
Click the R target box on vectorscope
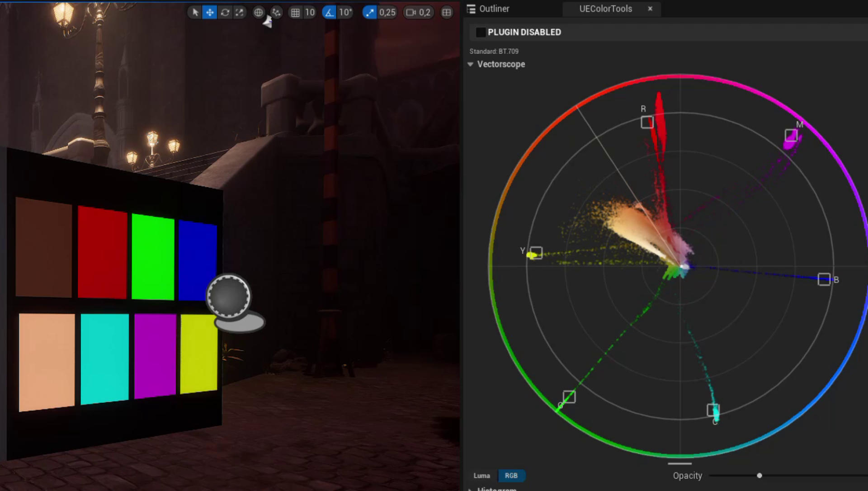647,122
